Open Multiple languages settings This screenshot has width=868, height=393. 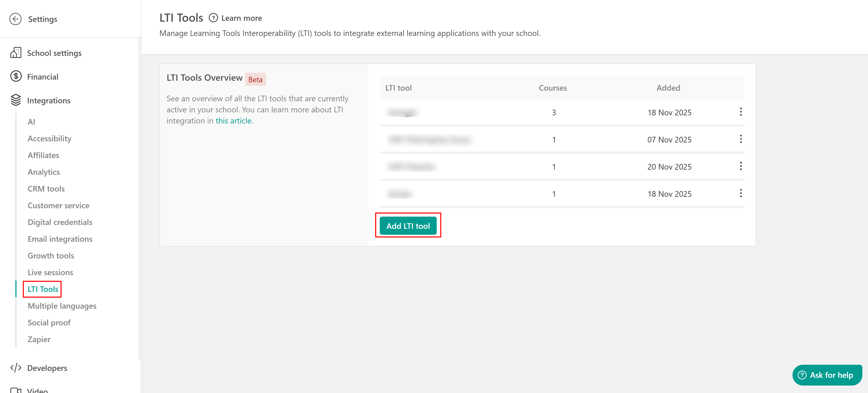tap(62, 306)
